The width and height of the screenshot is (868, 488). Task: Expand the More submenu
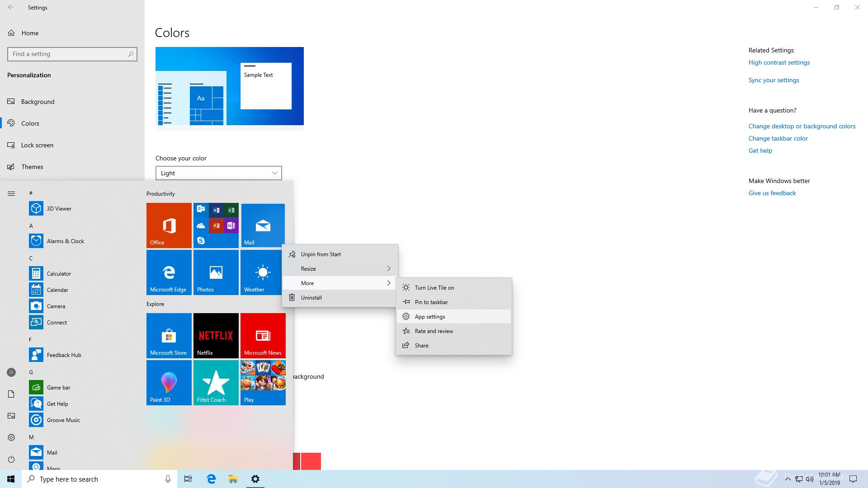click(340, 283)
